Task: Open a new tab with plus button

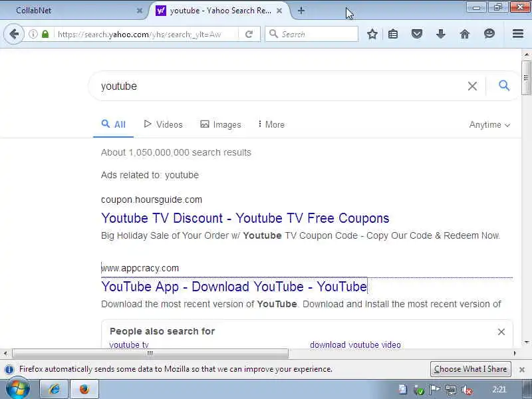Action: (x=301, y=11)
